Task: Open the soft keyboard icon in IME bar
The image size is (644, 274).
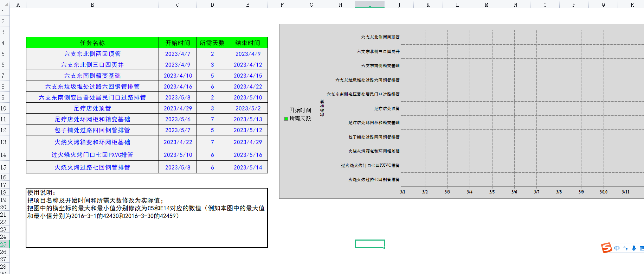Action: [x=642, y=248]
